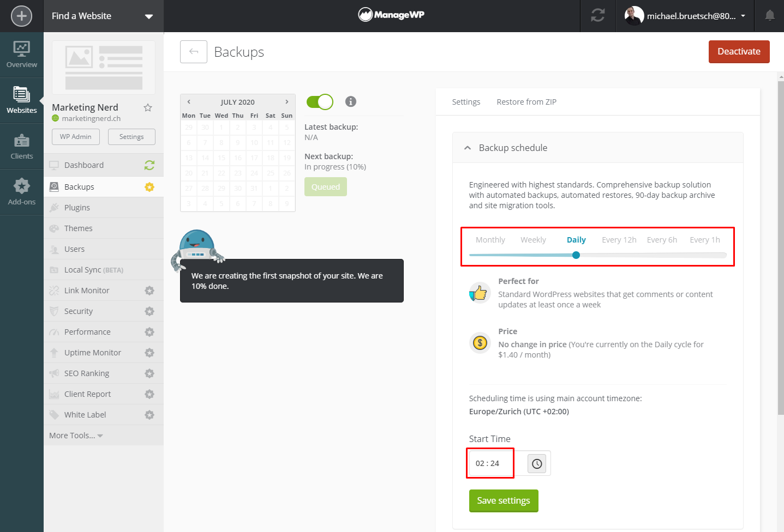Viewport: 784px width, 532px height.
Task: Open the account menu dropdown arrow
Action: click(743, 16)
